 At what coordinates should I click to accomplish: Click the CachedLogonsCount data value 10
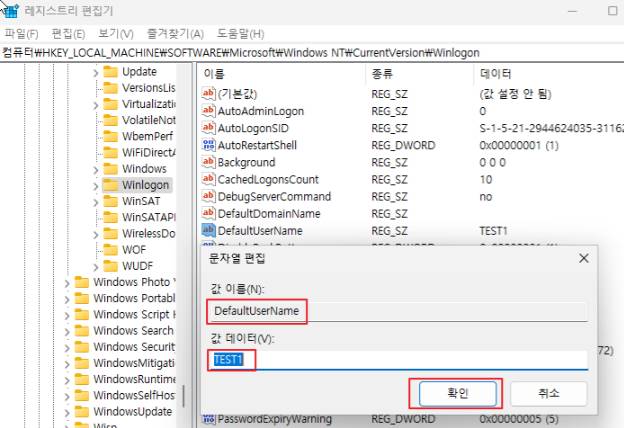point(486,180)
